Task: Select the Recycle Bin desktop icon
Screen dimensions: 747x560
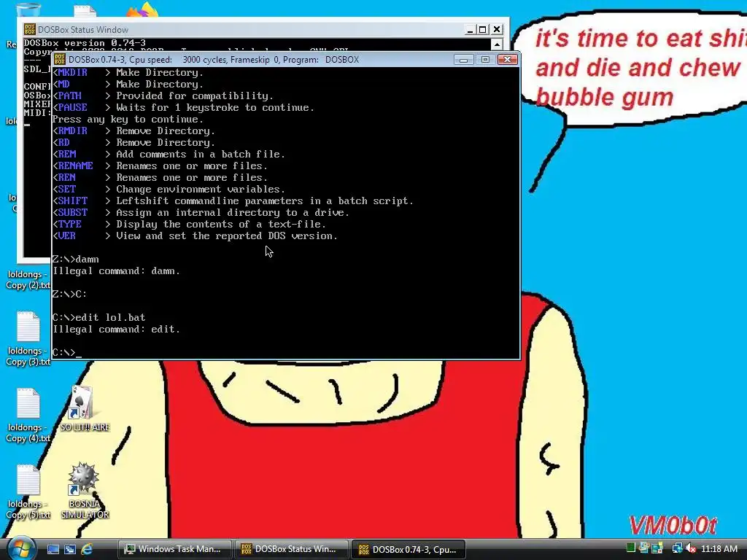Action: 28,9
